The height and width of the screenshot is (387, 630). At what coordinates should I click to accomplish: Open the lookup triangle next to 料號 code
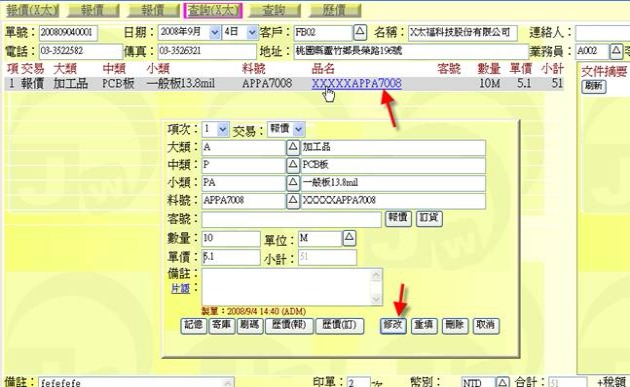pyautogui.click(x=293, y=200)
